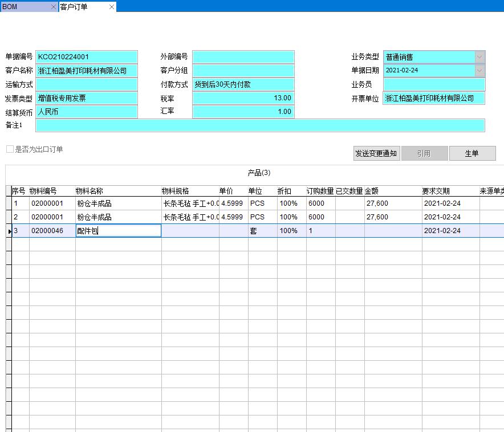Close the 客户订单 tab using its X icon
Screen dimensions: 504x432
(x=111, y=7)
